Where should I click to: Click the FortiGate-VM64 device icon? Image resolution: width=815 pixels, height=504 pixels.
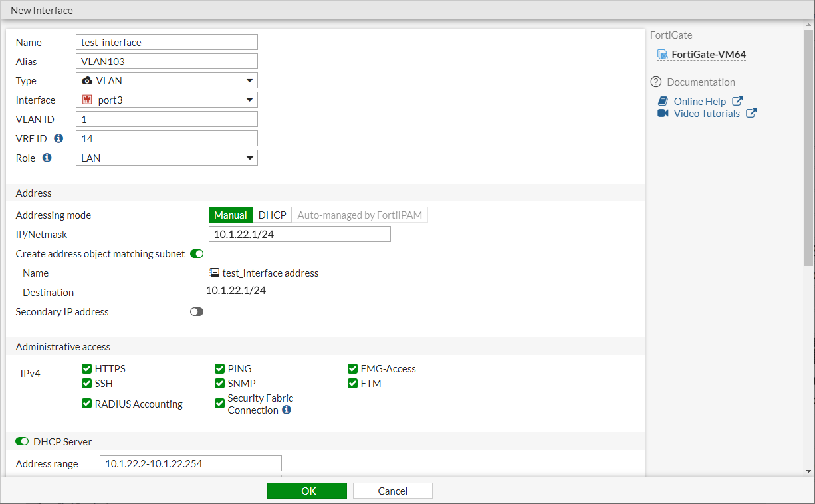pos(662,55)
